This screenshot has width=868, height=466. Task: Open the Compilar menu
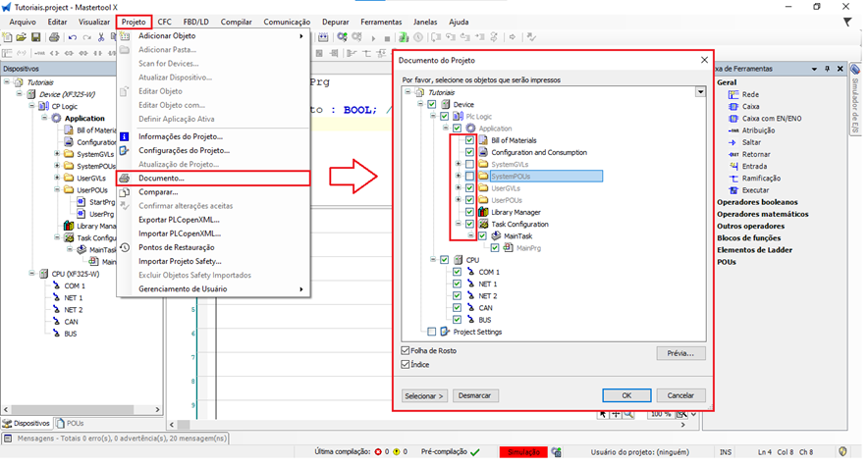pos(236,21)
